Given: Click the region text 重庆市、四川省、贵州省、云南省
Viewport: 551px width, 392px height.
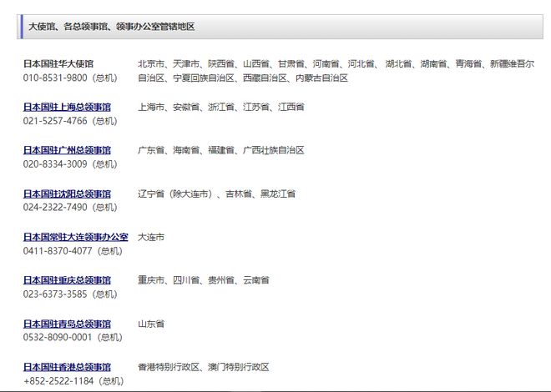Looking at the screenshot, I should tap(204, 280).
